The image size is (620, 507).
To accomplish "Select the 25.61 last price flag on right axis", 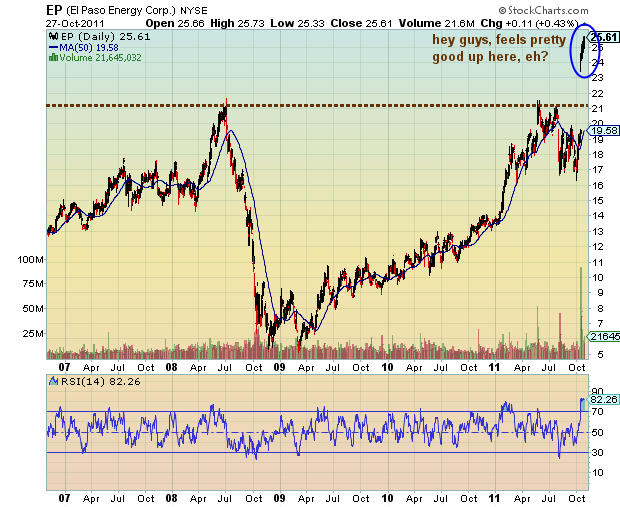I will pos(603,37).
